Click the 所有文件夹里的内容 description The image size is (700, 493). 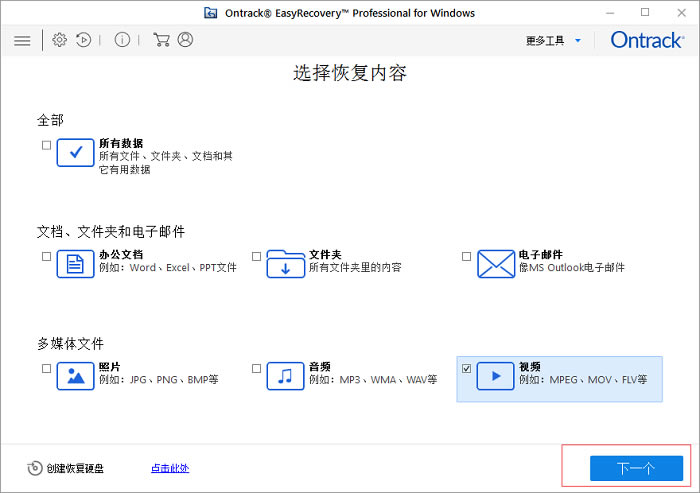[355, 267]
